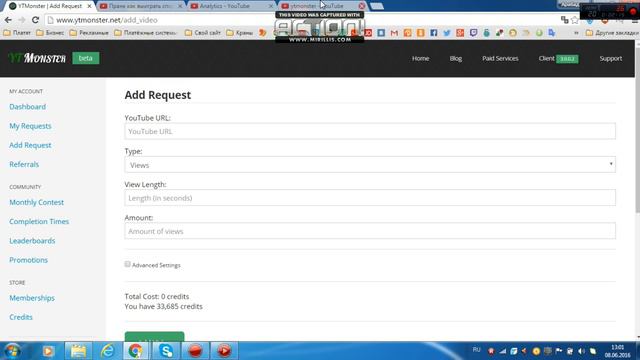Focus the YouTube URL input field
Image resolution: width=640 pixels, height=360 pixels.
coord(370,131)
